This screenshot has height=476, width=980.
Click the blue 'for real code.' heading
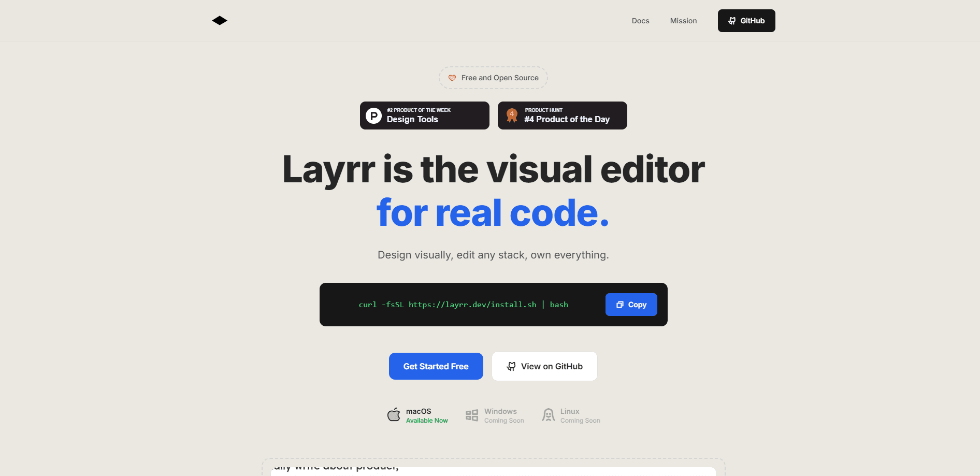[x=493, y=213]
